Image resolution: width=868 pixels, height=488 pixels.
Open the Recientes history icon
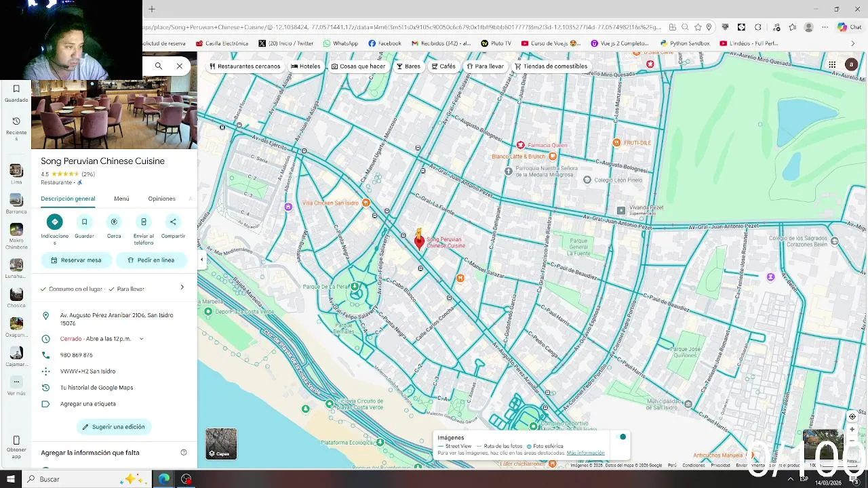[16, 121]
